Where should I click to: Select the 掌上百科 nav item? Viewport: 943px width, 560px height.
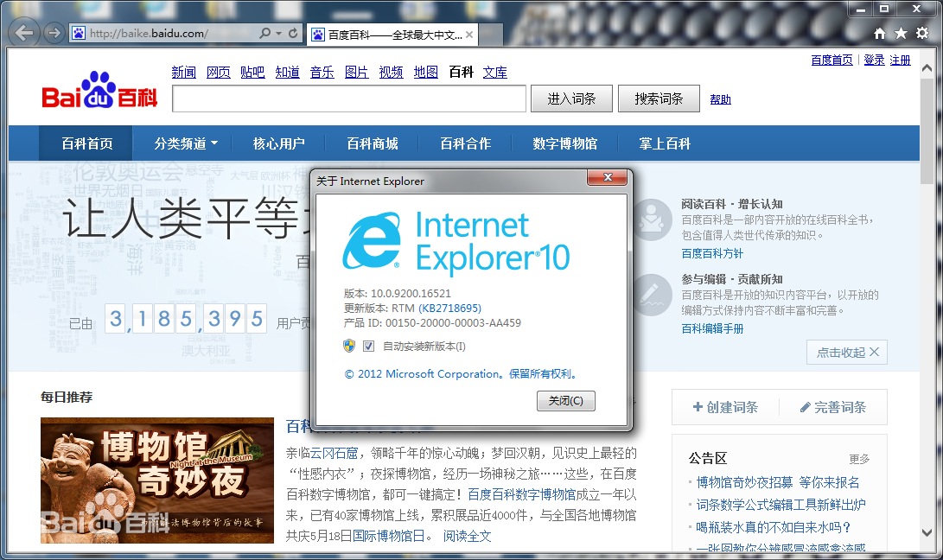coord(665,143)
